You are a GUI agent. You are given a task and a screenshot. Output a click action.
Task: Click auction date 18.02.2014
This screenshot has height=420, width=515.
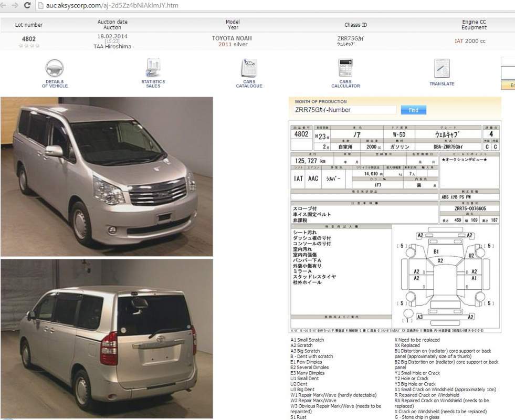[112, 36]
